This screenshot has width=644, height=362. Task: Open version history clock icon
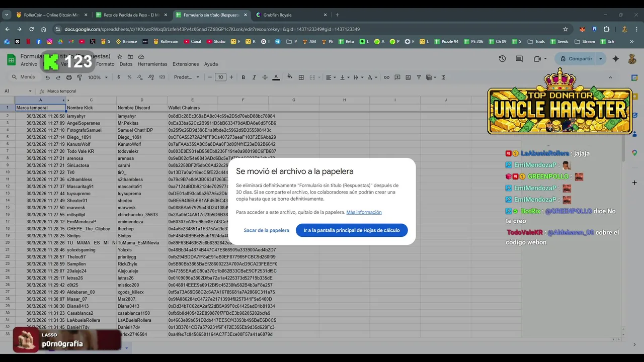click(x=502, y=59)
